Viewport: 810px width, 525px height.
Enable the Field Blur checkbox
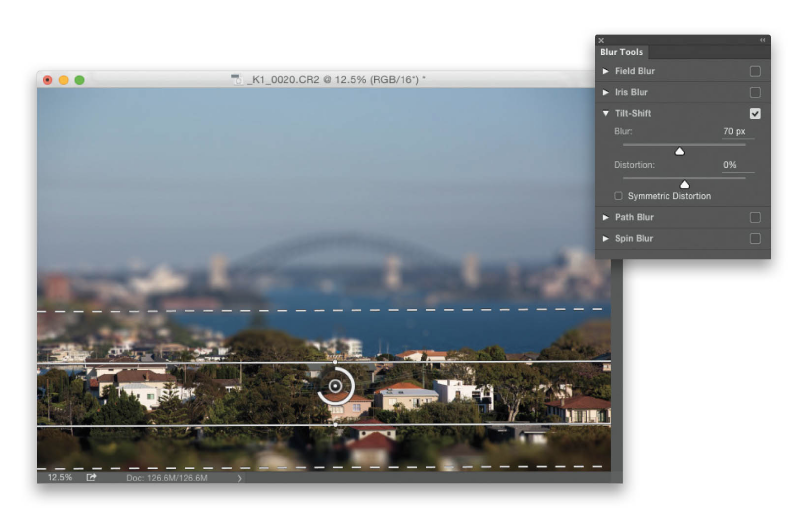755,72
